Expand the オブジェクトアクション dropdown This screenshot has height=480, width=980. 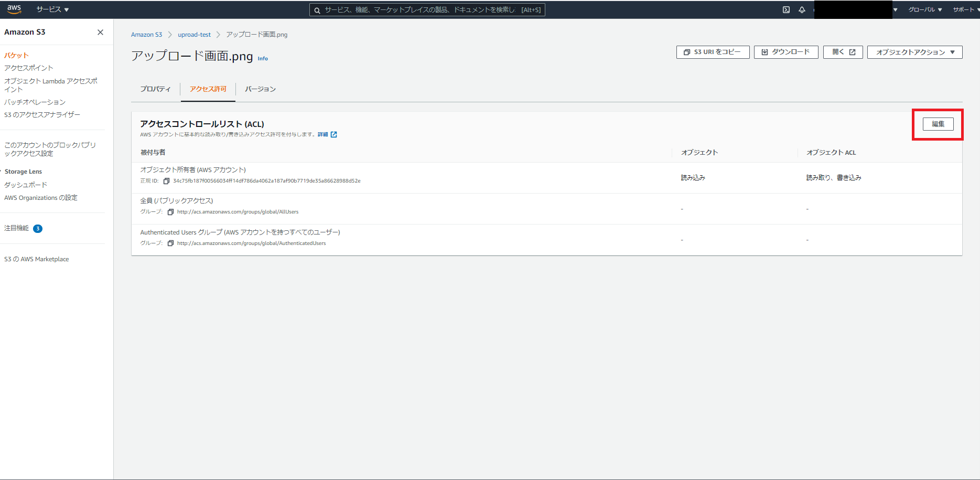[x=914, y=52]
